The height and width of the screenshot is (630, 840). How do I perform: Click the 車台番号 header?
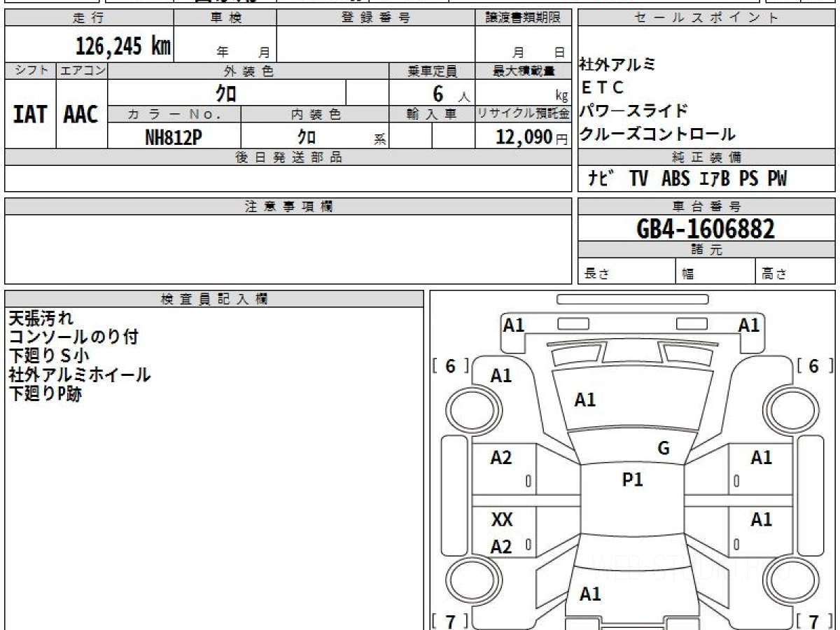706,206
